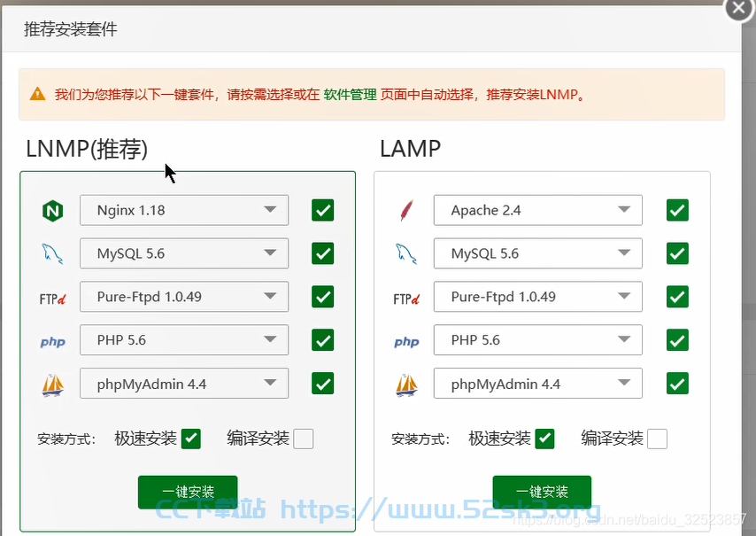The height and width of the screenshot is (536, 756).
Task: Uncheck Apache 2.4 in LAMP
Action: pos(677,210)
